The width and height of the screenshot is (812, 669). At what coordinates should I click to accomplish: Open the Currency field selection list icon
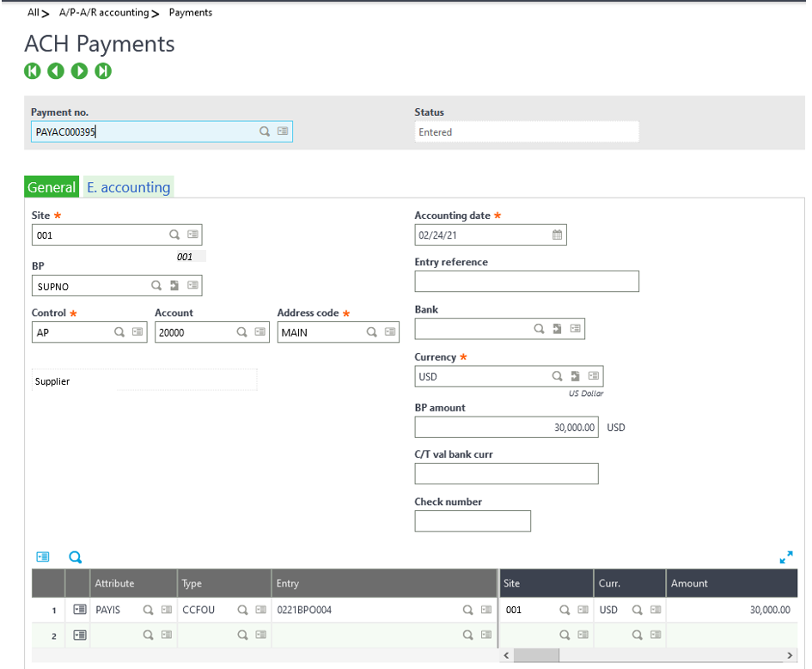[593, 376]
